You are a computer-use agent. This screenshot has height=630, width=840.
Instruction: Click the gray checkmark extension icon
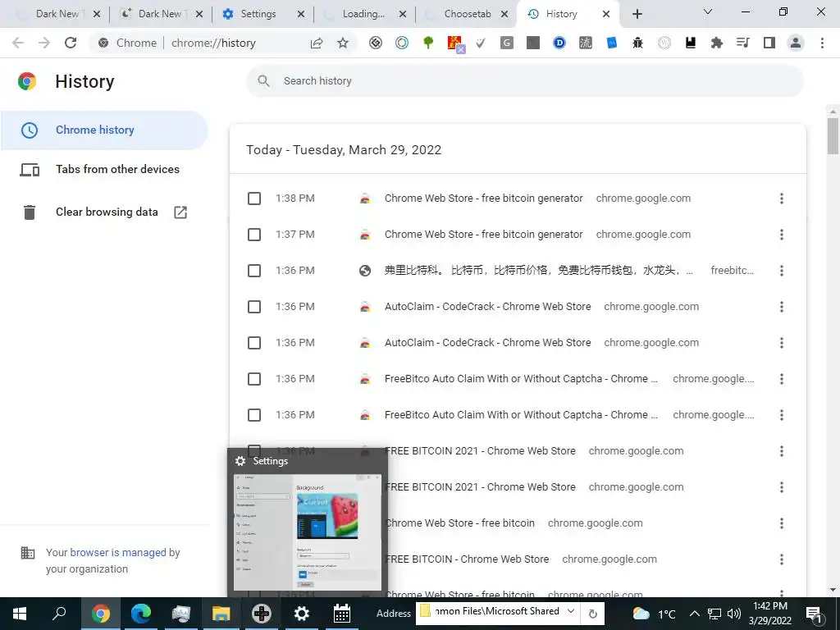click(481, 43)
